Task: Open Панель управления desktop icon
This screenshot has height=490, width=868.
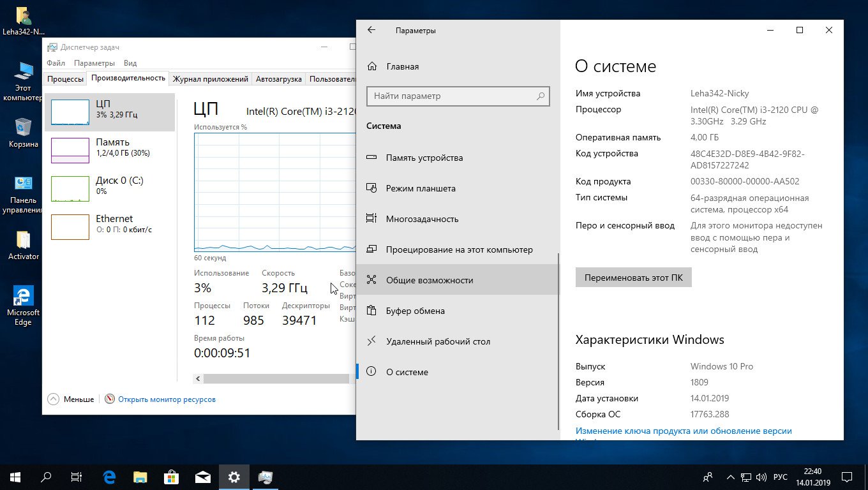Action: (x=23, y=194)
